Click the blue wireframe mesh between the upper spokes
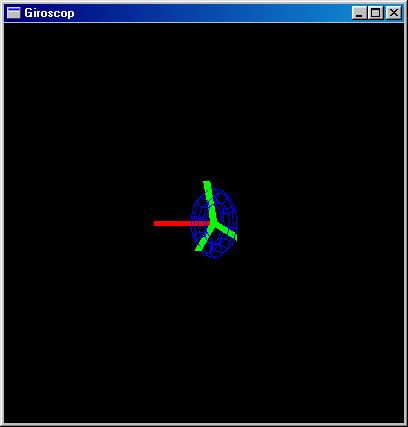The image size is (408, 427). click(x=223, y=207)
